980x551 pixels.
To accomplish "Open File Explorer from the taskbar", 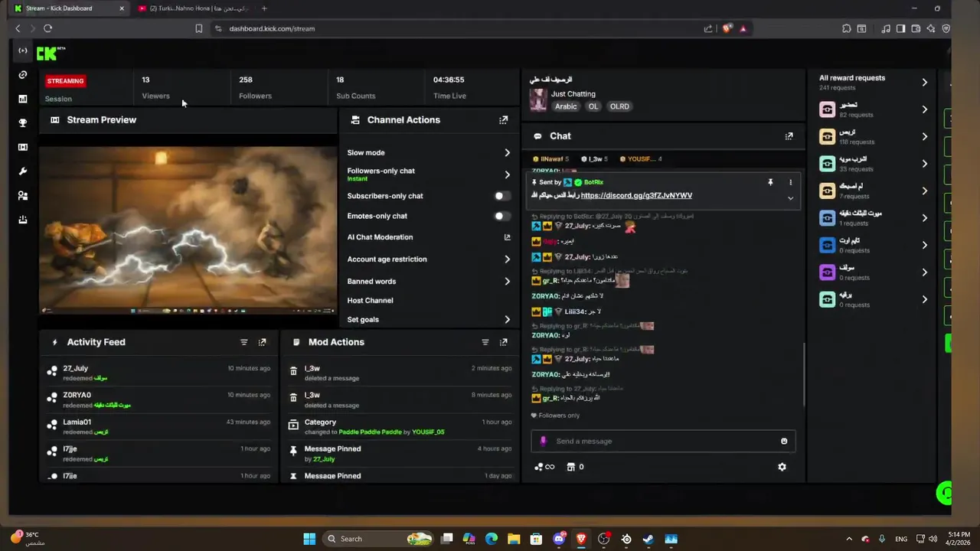I will [514, 539].
